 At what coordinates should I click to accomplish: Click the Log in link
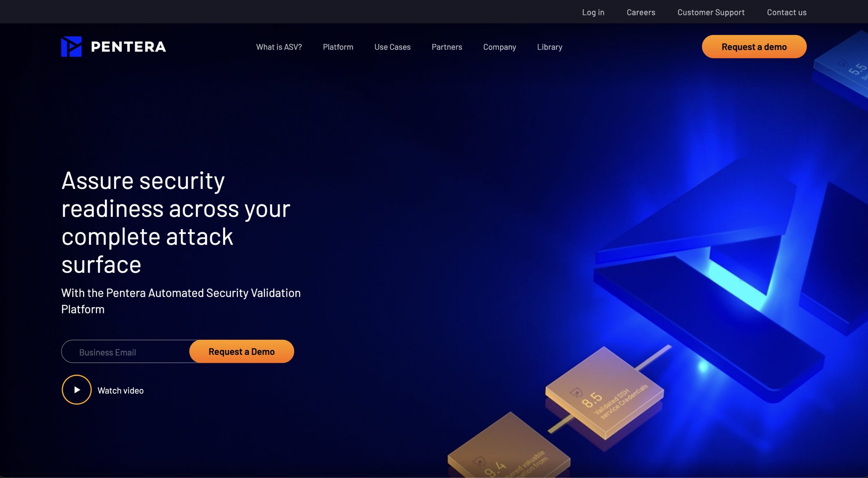coord(593,12)
